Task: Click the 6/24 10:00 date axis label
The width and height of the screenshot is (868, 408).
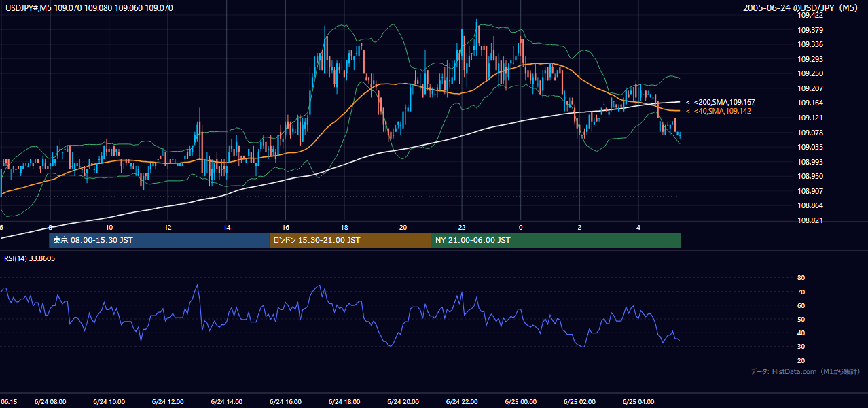Action: [109, 402]
